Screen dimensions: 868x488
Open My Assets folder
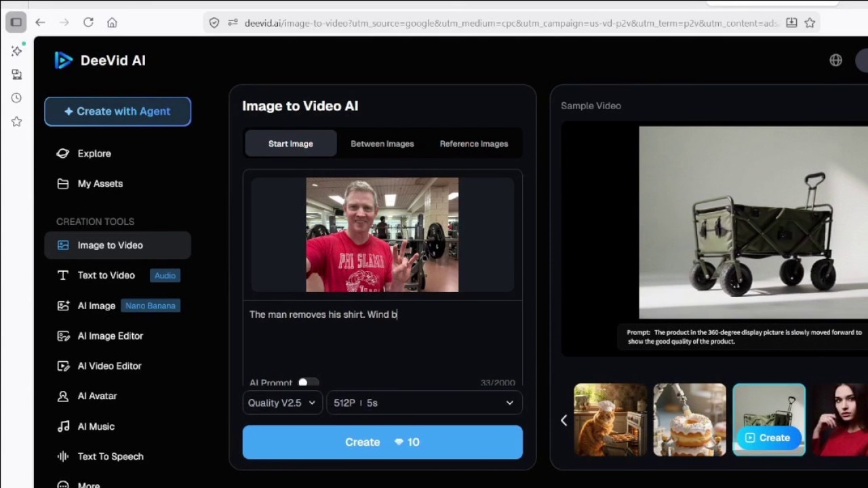(100, 184)
